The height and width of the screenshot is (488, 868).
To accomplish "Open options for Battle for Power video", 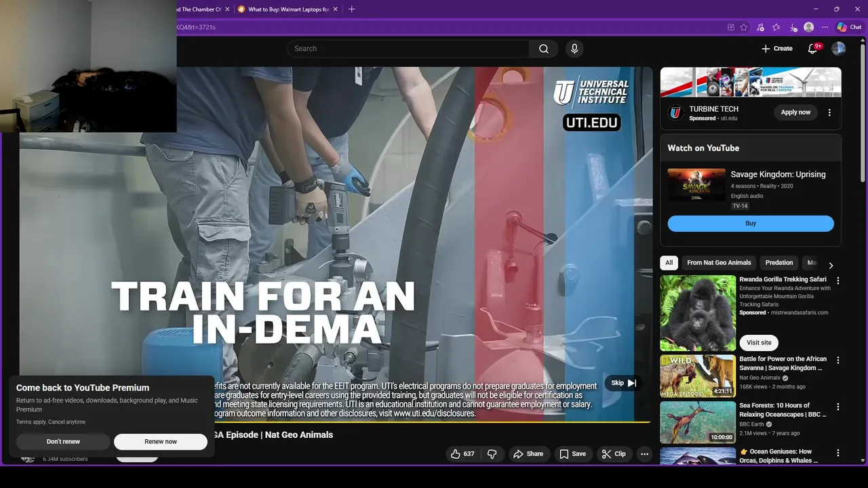I will pyautogui.click(x=838, y=361).
